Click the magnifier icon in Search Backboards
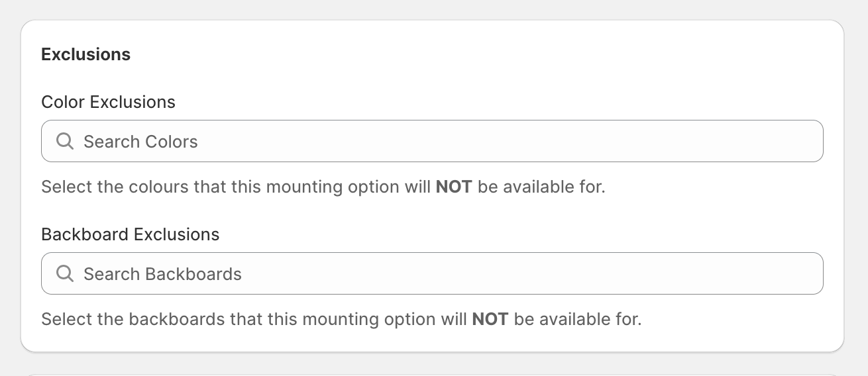The image size is (868, 376). [65, 273]
